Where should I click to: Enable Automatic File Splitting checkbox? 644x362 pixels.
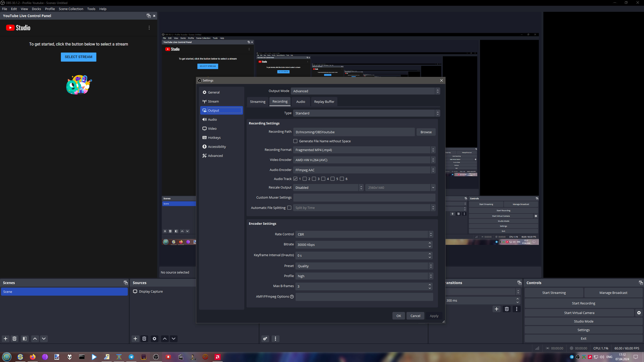click(x=289, y=208)
